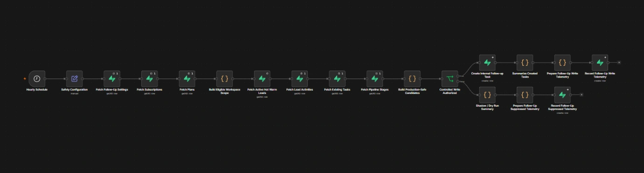The image size is (644, 173).
Task: Click the 'Record Follow-Up Suppressed Telemetry' label
Action: click(562, 107)
